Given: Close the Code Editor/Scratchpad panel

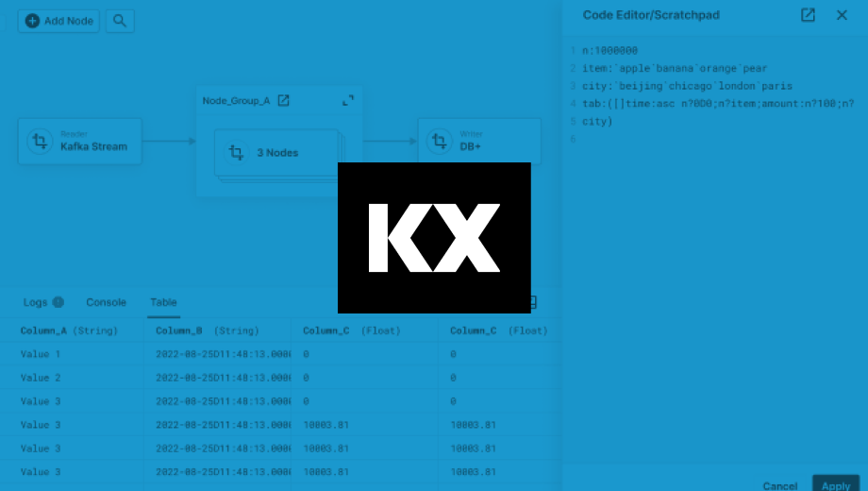Looking at the screenshot, I should (842, 15).
